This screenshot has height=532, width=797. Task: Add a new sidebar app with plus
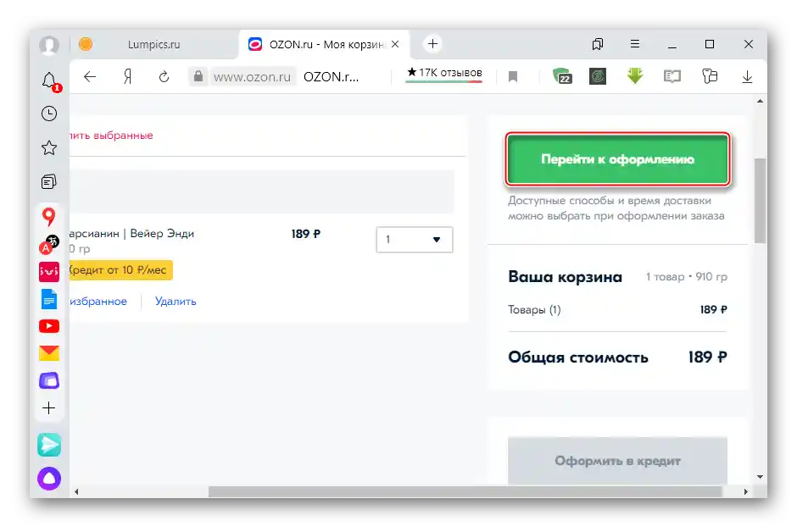pyautogui.click(x=49, y=408)
